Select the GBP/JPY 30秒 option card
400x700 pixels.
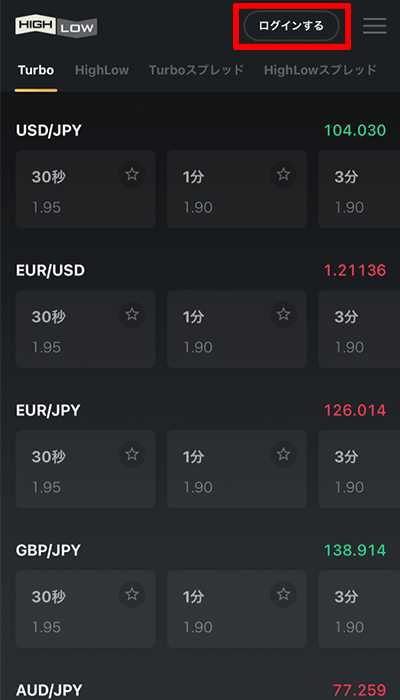(x=85, y=609)
